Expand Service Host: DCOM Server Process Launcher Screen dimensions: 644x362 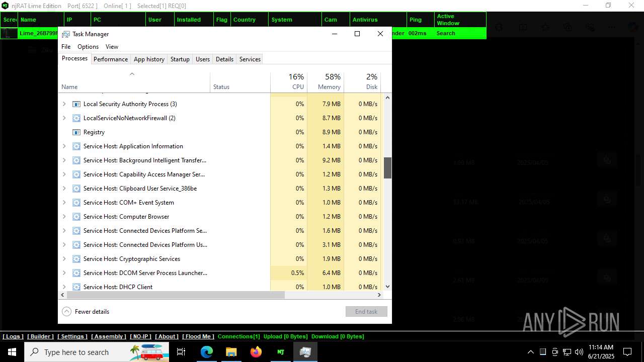64,273
